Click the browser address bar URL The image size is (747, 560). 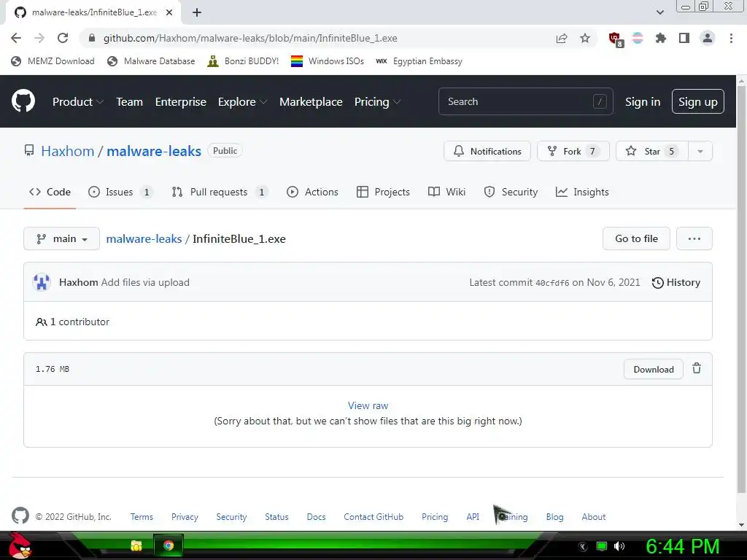[250, 38]
